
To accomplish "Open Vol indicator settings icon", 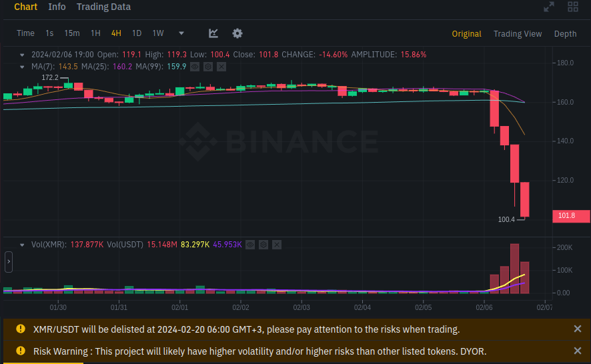I will click(x=263, y=245).
